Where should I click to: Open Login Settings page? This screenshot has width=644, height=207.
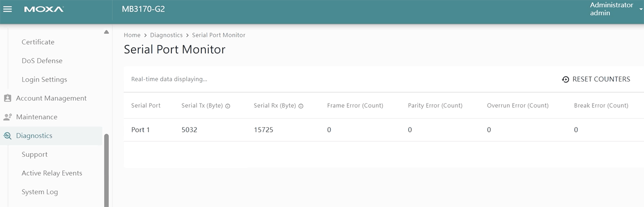coord(44,79)
